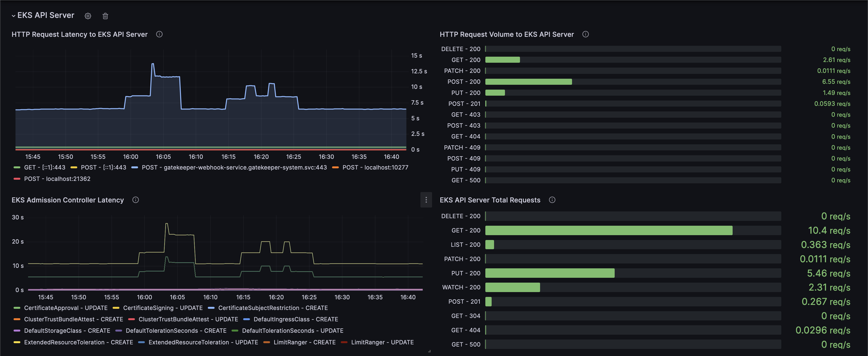Click info icon beside HTTP Request Volume title
This screenshot has width=868, height=356.
click(x=586, y=34)
